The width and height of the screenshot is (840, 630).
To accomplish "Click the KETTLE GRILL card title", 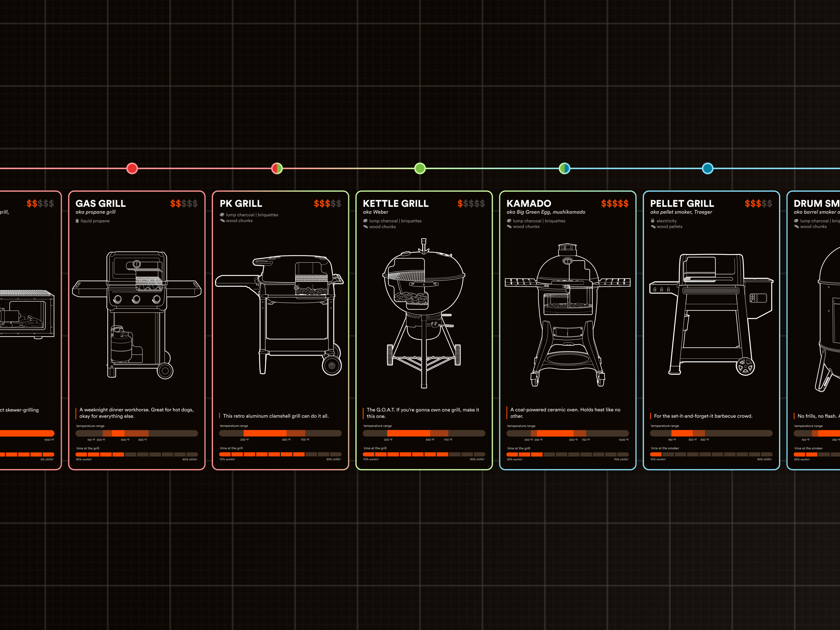I will [396, 204].
